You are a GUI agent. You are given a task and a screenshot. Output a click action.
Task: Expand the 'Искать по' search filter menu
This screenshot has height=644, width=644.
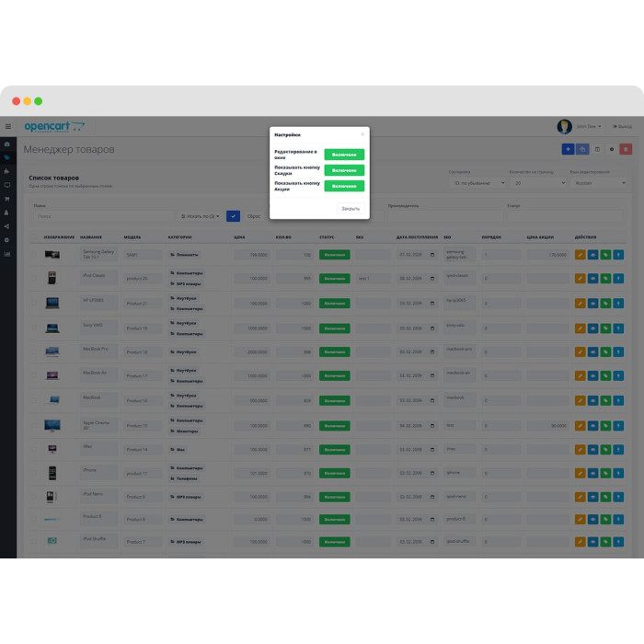tap(200, 216)
